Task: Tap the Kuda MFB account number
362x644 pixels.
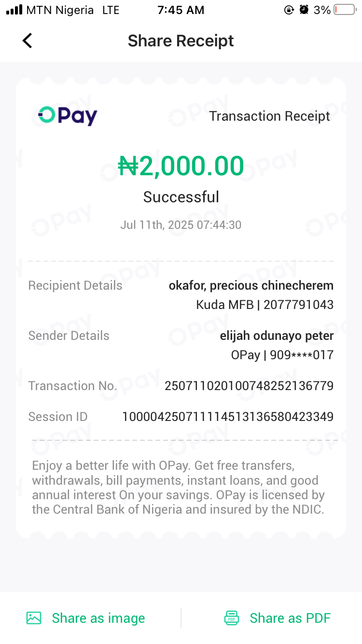Action: point(298,305)
